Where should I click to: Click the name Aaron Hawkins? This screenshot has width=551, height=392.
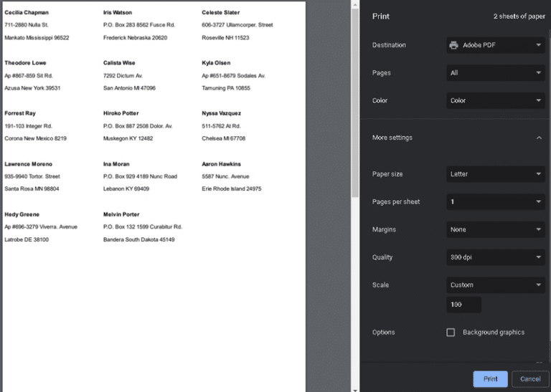coord(222,164)
